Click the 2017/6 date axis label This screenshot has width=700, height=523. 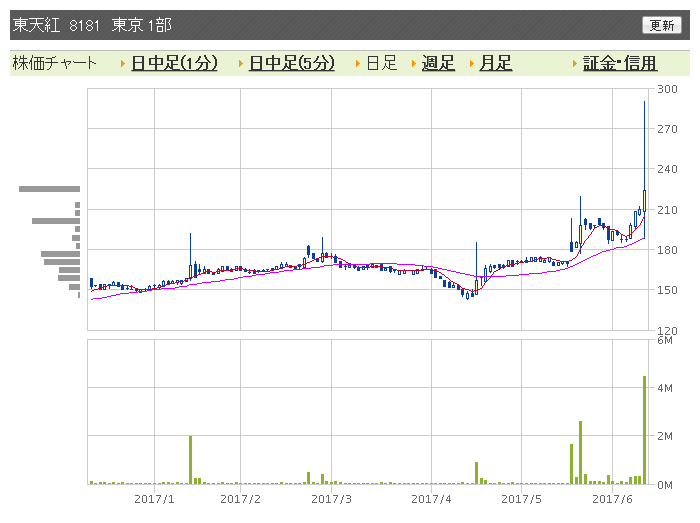(612, 499)
